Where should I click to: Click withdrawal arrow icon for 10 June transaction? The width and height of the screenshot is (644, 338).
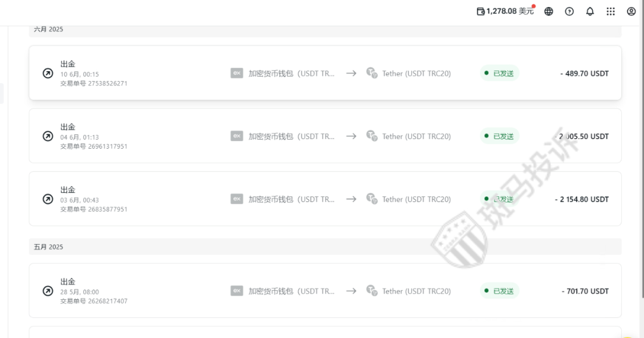(x=48, y=73)
